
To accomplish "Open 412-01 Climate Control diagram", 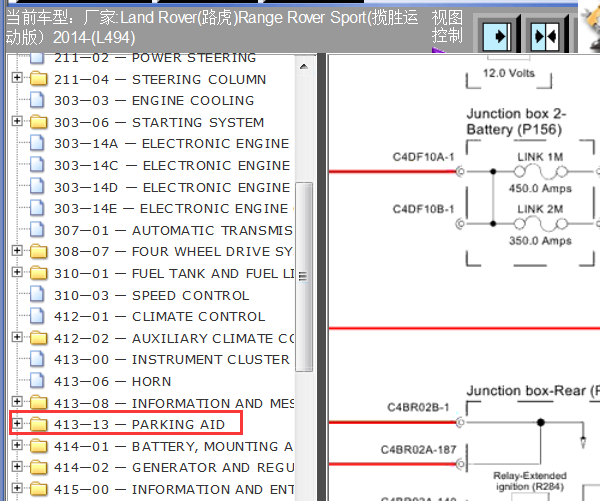I will 159,317.
